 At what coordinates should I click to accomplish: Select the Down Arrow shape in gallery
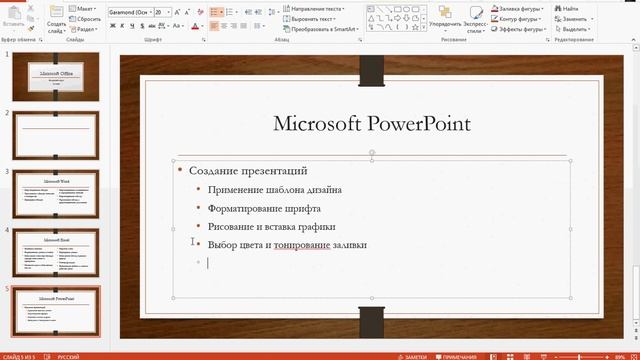406,18
